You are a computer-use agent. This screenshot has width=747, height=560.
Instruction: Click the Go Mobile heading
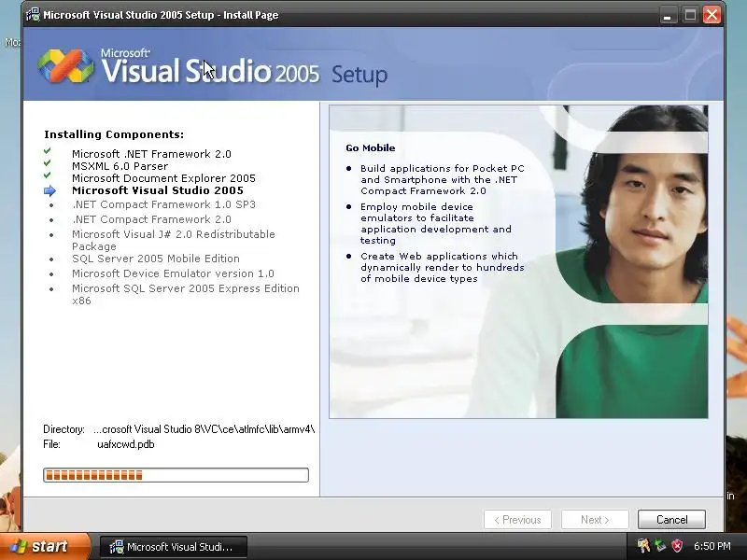pyautogui.click(x=370, y=147)
